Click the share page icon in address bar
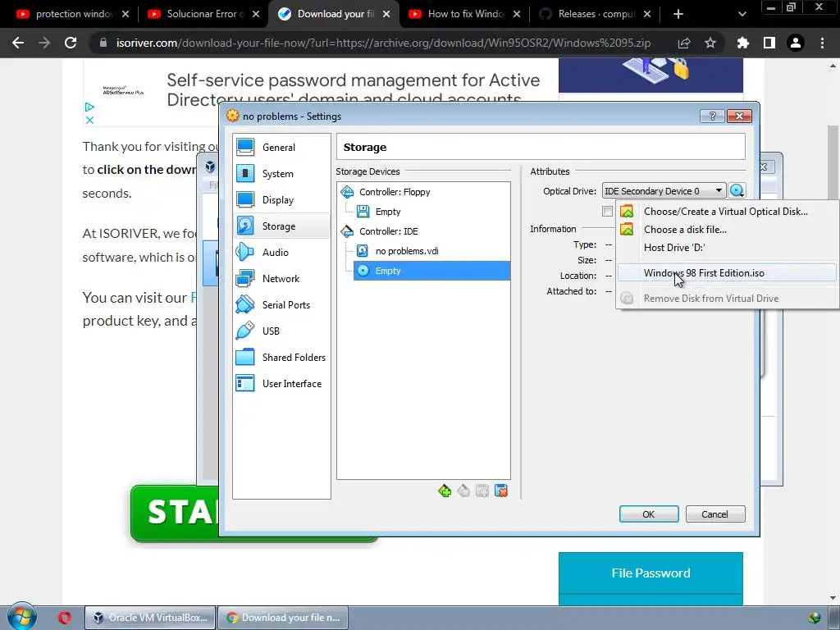The height and width of the screenshot is (630, 840). (x=684, y=43)
